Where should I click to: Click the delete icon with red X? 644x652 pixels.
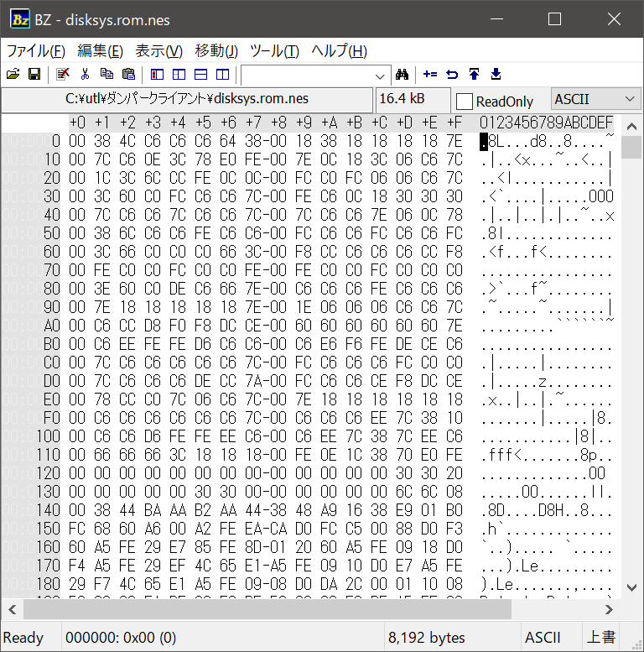click(x=63, y=75)
